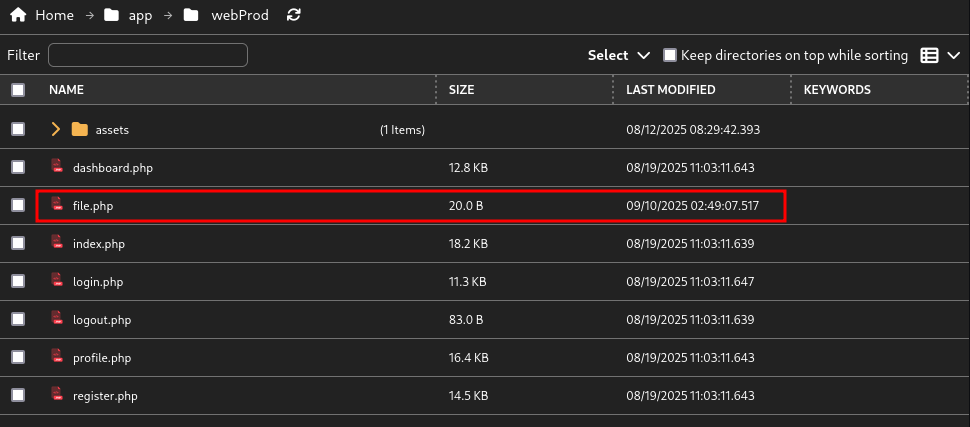Image resolution: width=970 pixels, height=427 pixels.
Task: Toggle the select-all header checkbox
Action: point(18,90)
